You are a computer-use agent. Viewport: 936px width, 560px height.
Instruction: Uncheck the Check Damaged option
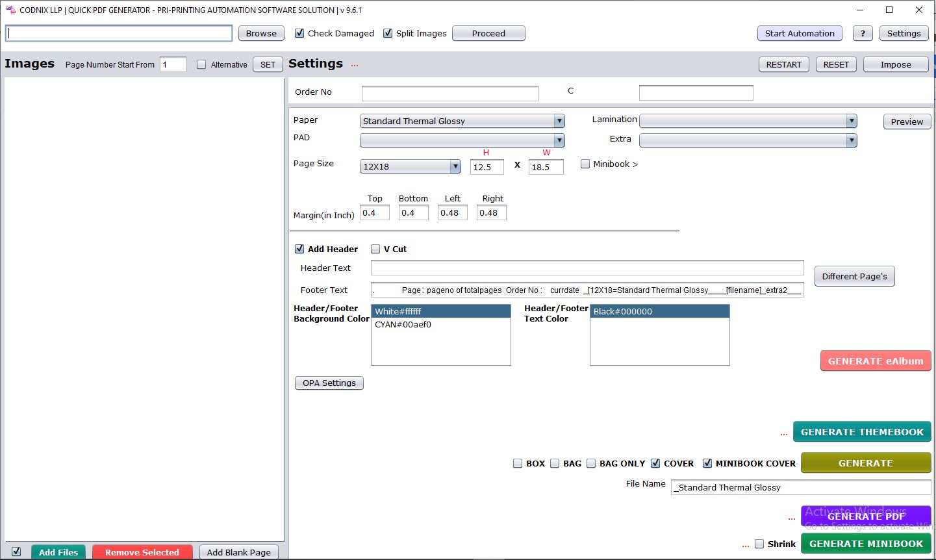pos(299,33)
